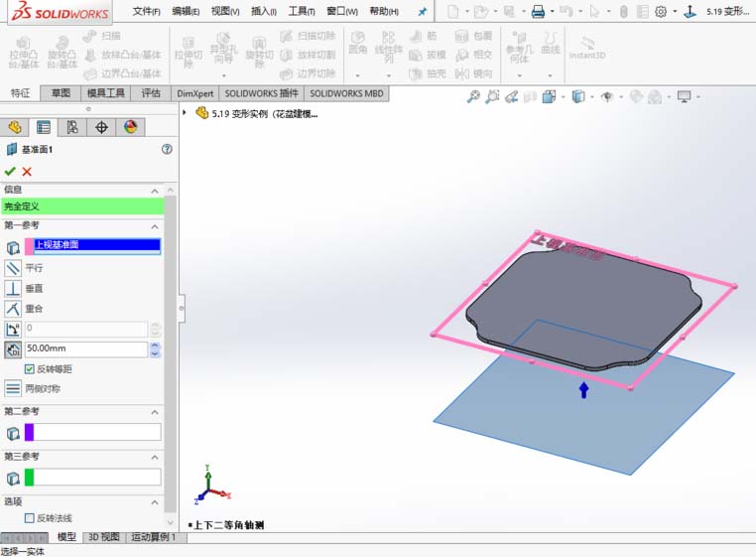This screenshot has width=756, height=557.
Task: Click the pink first reference swatch
Action: pos(30,246)
